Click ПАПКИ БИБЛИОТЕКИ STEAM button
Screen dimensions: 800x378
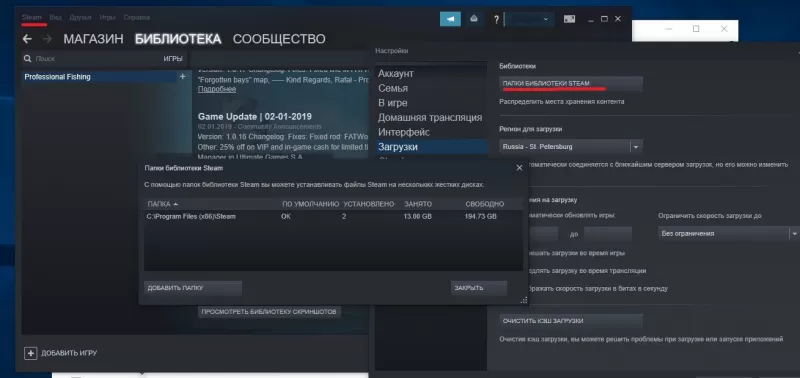tap(571, 83)
